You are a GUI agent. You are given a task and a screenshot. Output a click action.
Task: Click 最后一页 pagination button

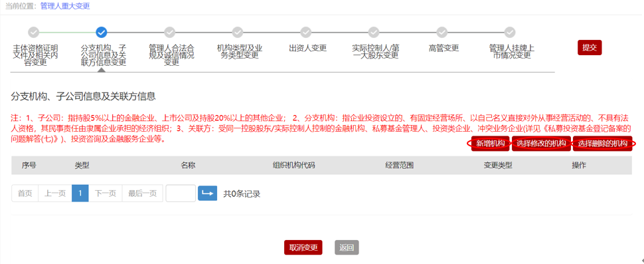click(143, 194)
